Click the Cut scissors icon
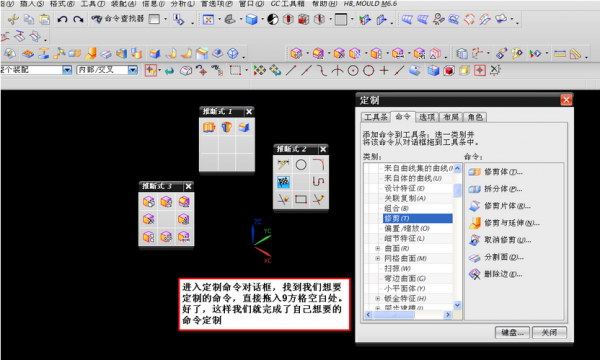 point(13,19)
